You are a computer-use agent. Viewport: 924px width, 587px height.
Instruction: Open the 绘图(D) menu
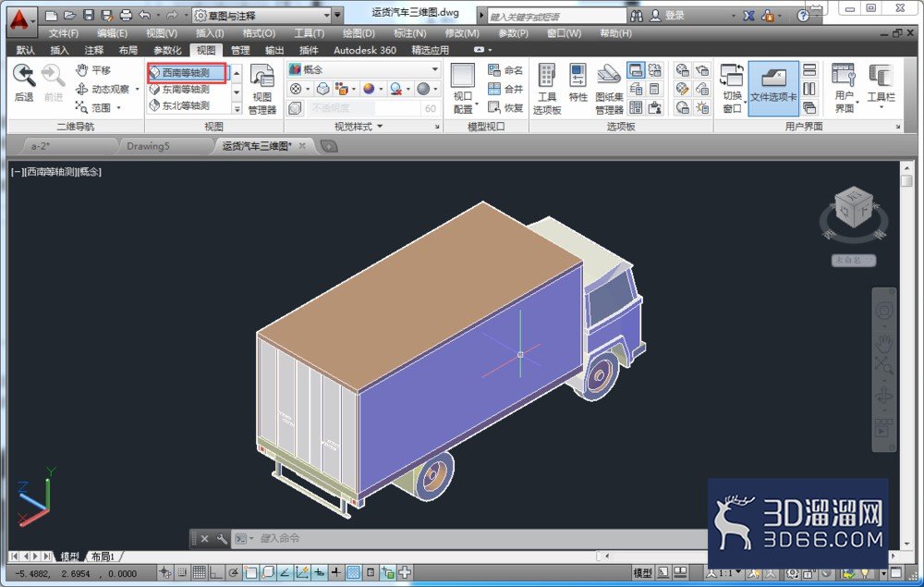(359, 33)
